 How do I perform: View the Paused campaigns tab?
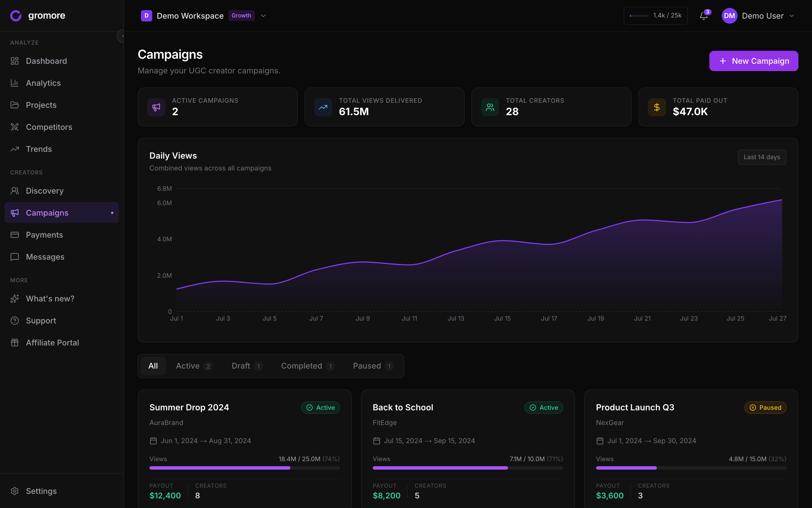(x=373, y=366)
